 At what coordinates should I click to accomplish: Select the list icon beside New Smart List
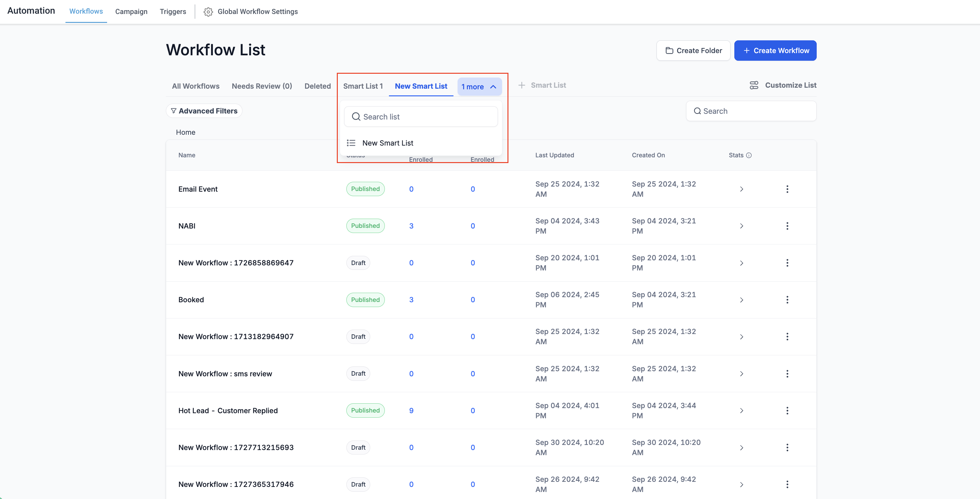click(351, 143)
